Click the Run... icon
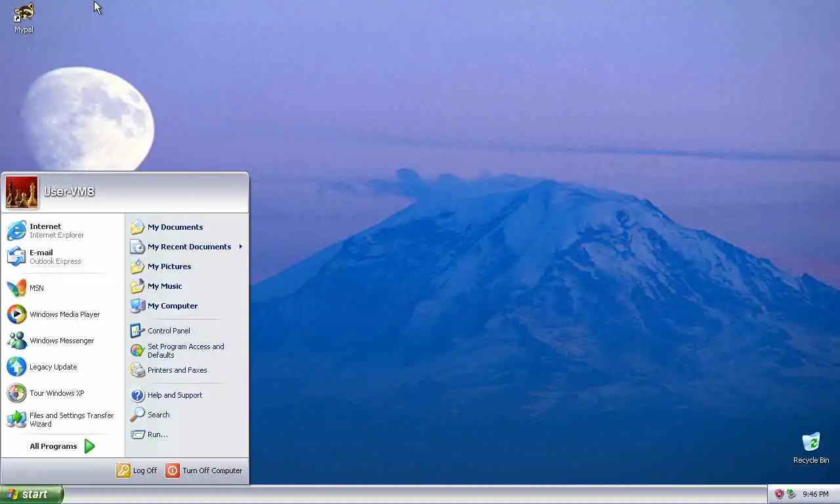The height and width of the screenshot is (504, 840). [x=137, y=434]
